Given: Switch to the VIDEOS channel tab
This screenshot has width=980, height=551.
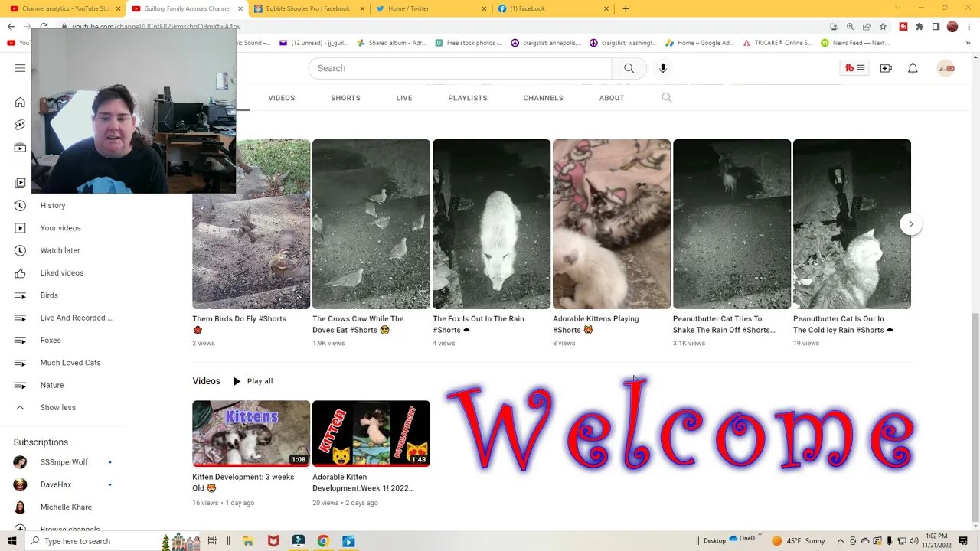Looking at the screenshot, I should (281, 98).
